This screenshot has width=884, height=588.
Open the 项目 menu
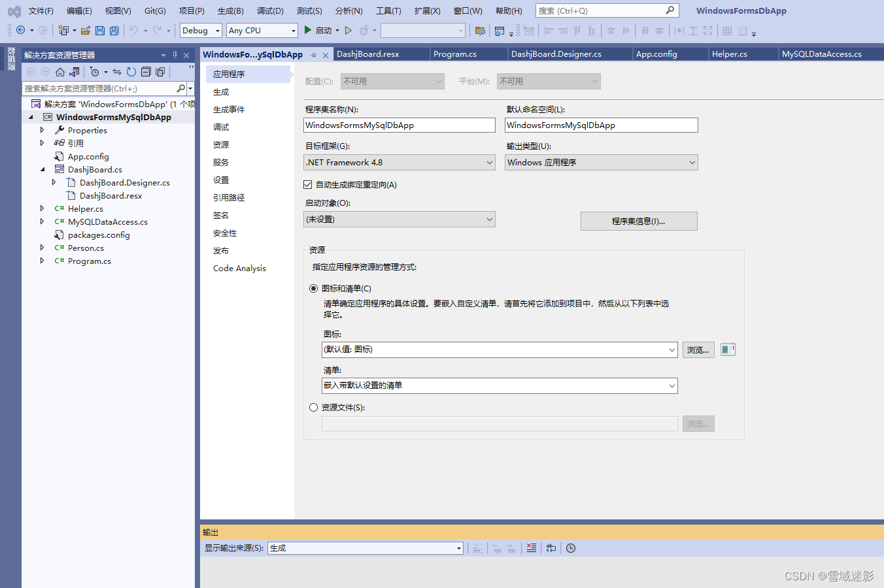191,10
